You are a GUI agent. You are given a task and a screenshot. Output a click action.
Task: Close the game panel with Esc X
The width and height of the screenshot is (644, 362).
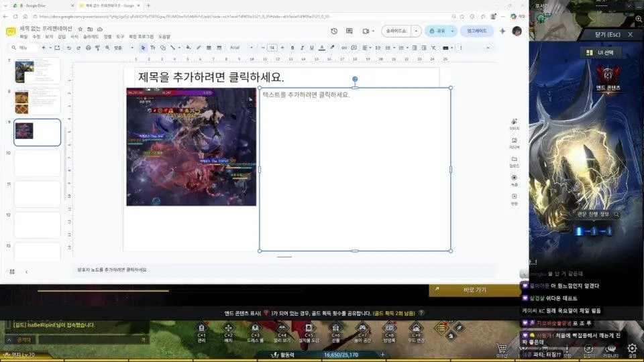631,35
